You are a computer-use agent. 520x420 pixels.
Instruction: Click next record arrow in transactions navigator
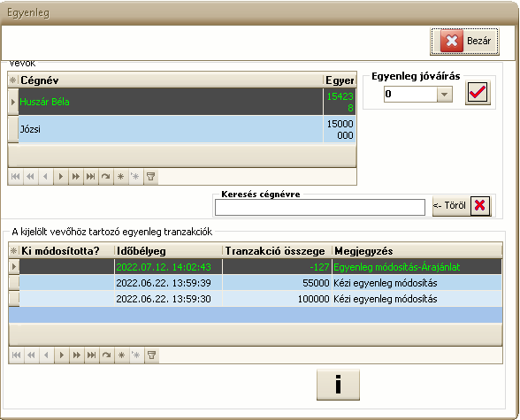tap(62, 355)
